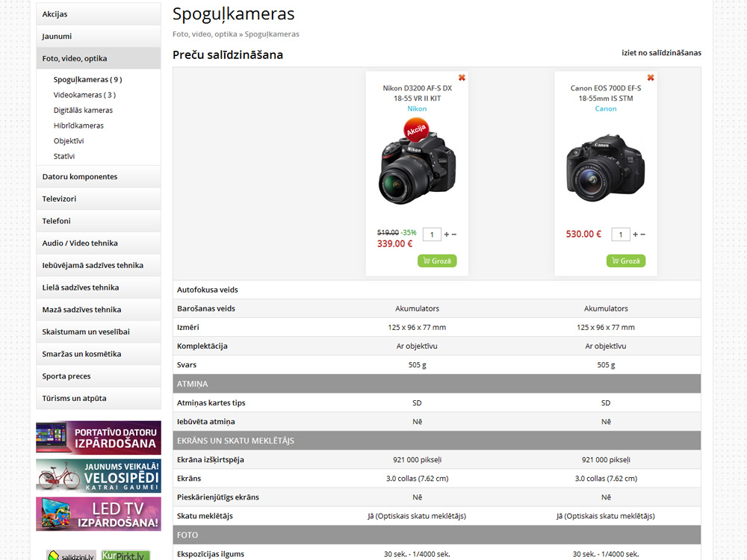Increase Canon EOS 700D quantity with plus
747x560 pixels.
tap(635, 234)
